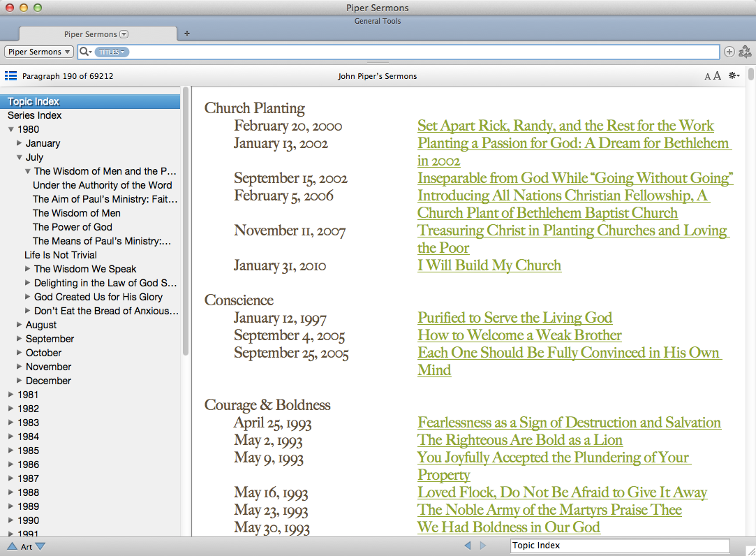Click the date September 4, 2005

[289, 335]
